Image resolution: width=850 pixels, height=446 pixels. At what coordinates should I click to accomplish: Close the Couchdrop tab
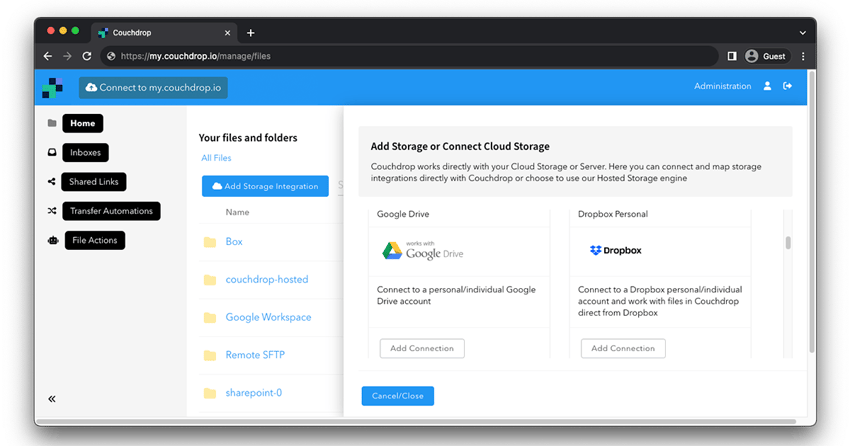click(228, 33)
